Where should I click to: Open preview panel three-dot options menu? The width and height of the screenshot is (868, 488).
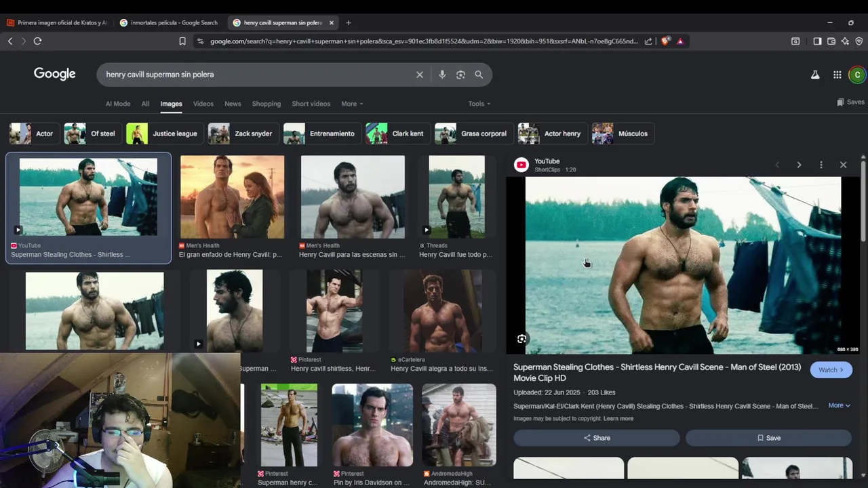pos(821,165)
